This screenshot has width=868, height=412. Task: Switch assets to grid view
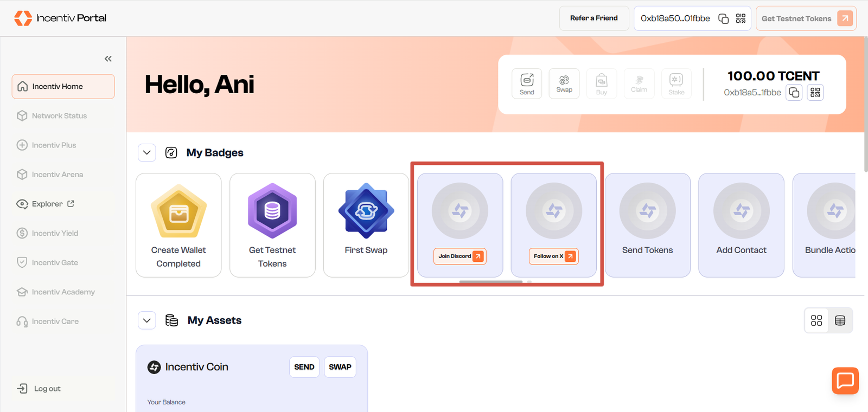pos(816,320)
